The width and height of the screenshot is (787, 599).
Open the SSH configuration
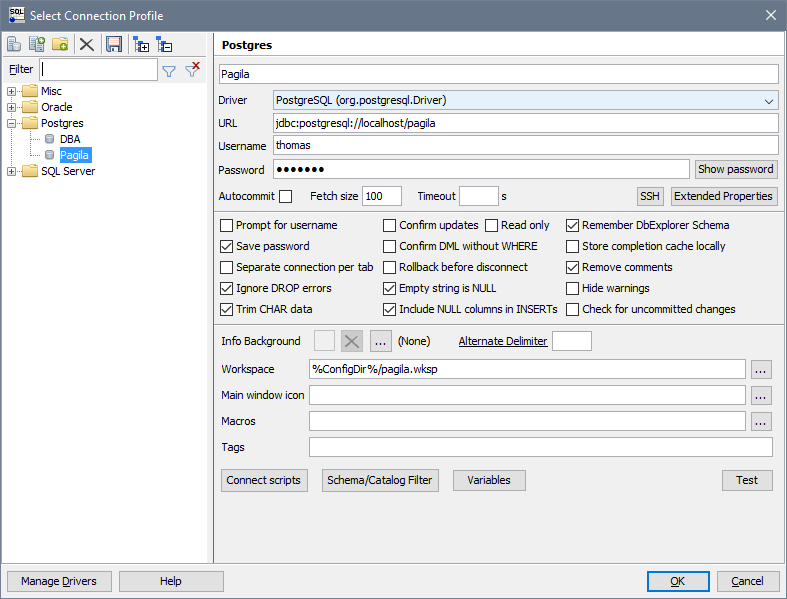coord(650,196)
